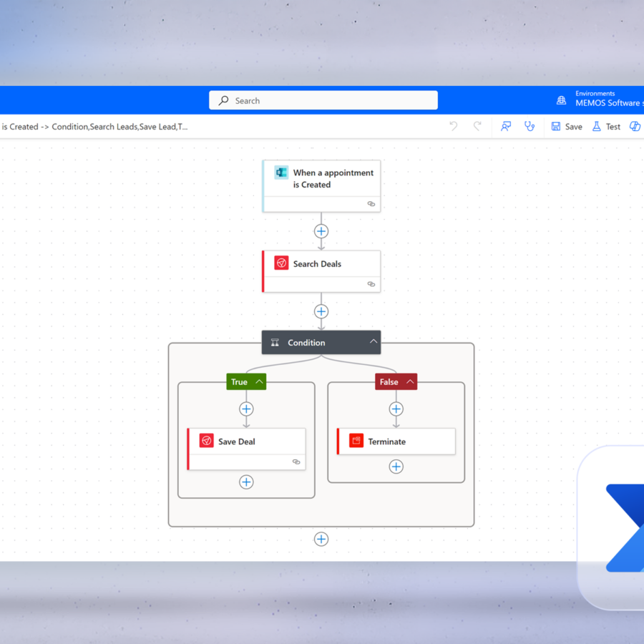This screenshot has height=644, width=644.
Task: Click the connection link icon on Search Deals
Action: pyautogui.click(x=371, y=284)
